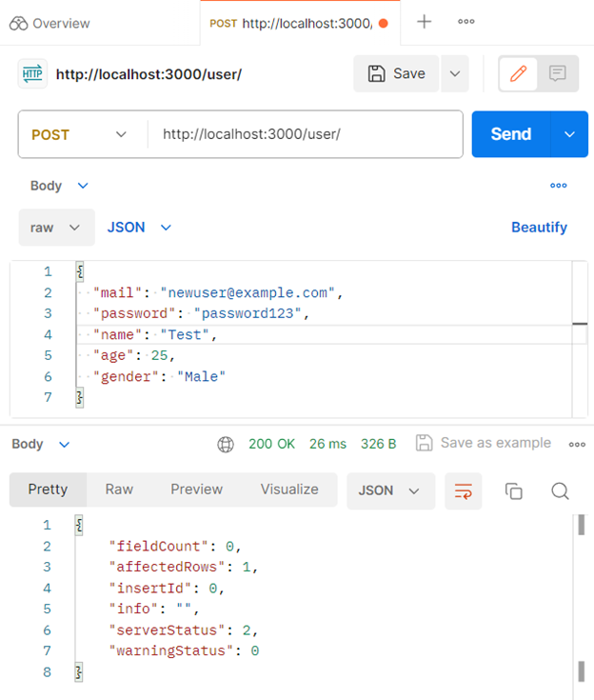The height and width of the screenshot is (700, 594).
Task: Click the Beautify link
Action: click(x=539, y=228)
